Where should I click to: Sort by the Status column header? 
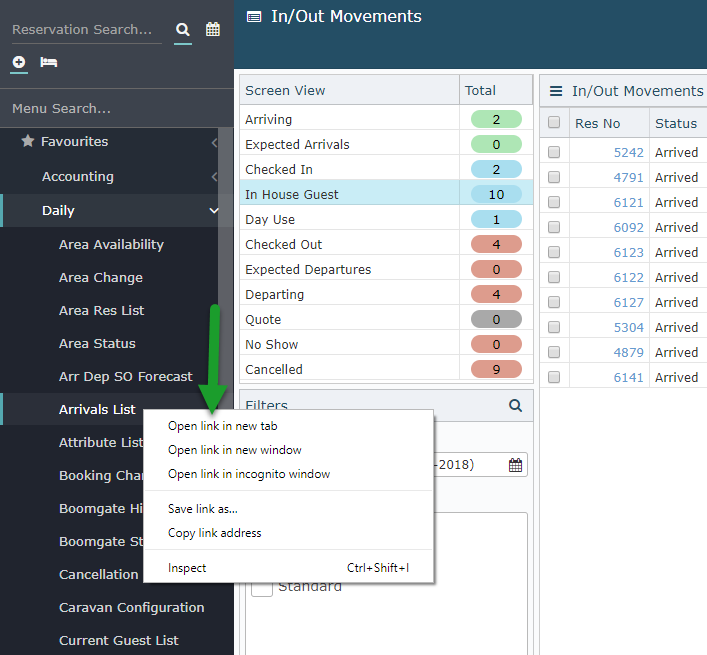tap(676, 123)
